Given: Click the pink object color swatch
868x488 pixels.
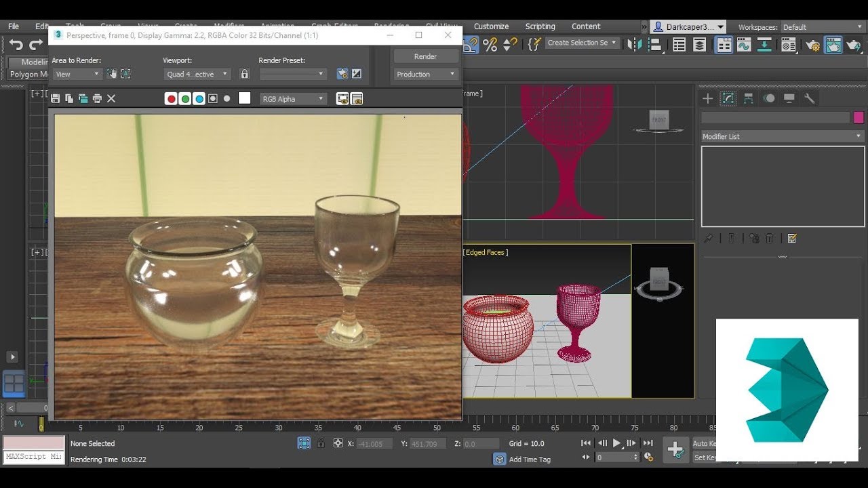Looking at the screenshot, I should coord(859,117).
